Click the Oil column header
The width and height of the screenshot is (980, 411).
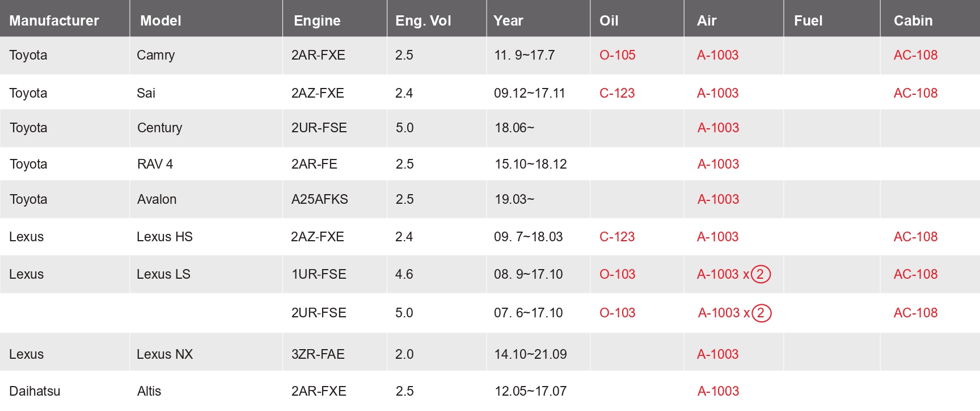(x=609, y=21)
